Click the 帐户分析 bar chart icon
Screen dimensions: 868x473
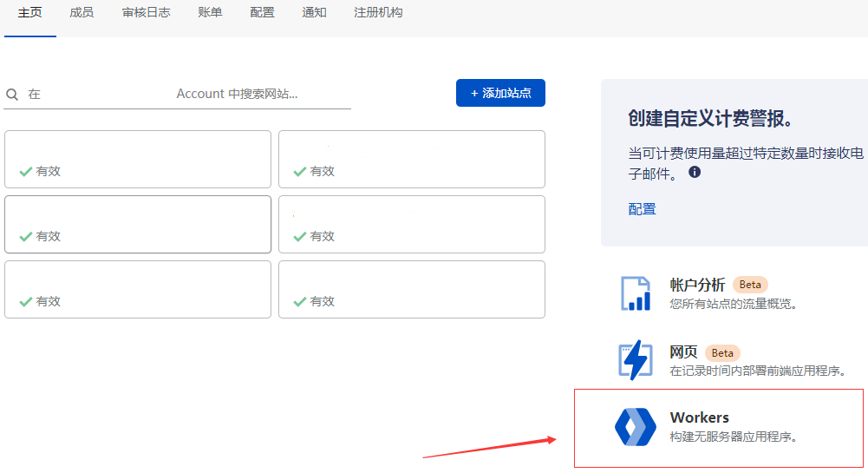635,293
